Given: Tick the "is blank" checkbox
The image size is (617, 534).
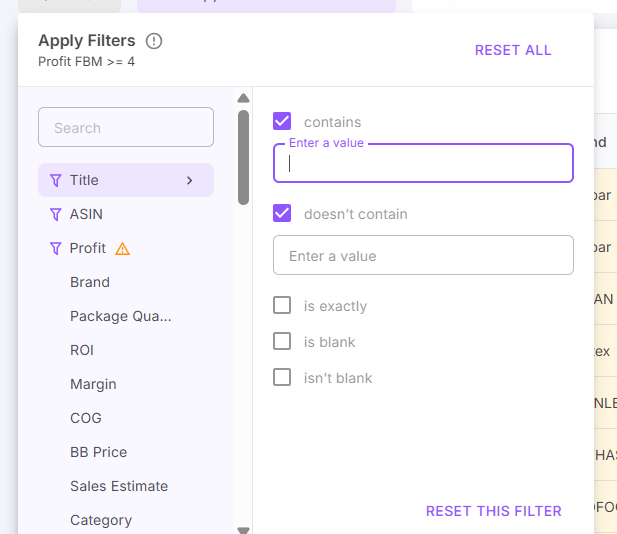Looking at the screenshot, I should click(282, 342).
